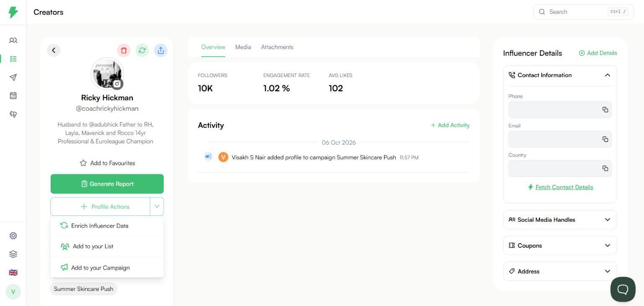Click the Phone input field
The height and width of the screenshot is (306, 644).
pyautogui.click(x=560, y=110)
